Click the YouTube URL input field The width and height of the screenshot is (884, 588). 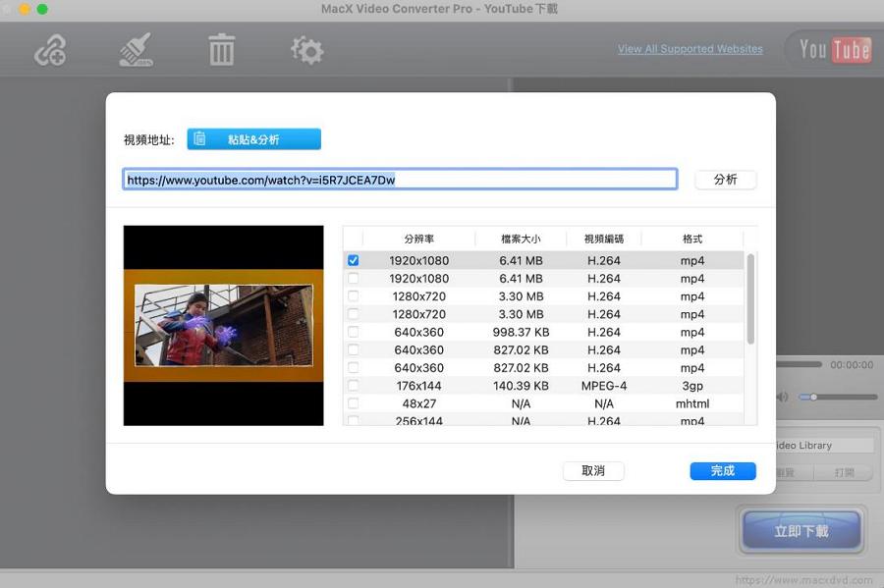[x=400, y=180]
